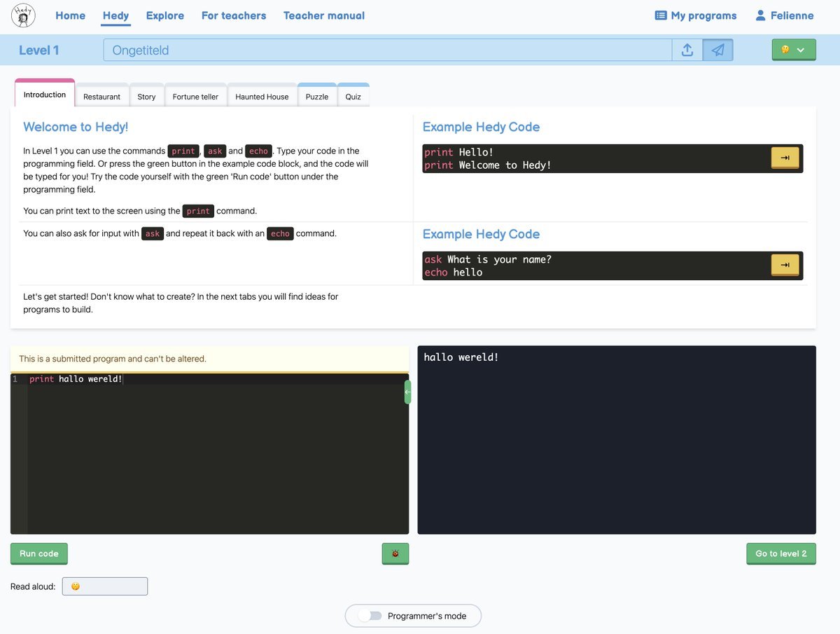Switch to the Introduction tab
The image size is (840, 634).
click(45, 95)
